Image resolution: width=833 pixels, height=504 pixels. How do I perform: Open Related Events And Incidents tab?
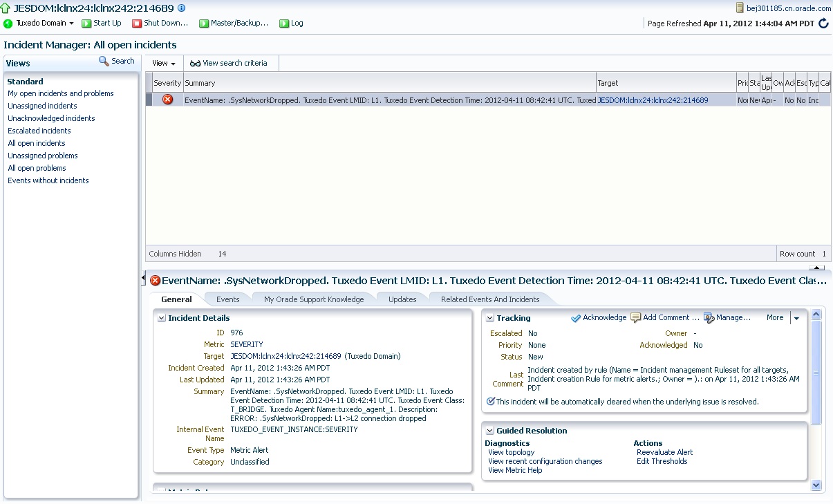tap(490, 299)
